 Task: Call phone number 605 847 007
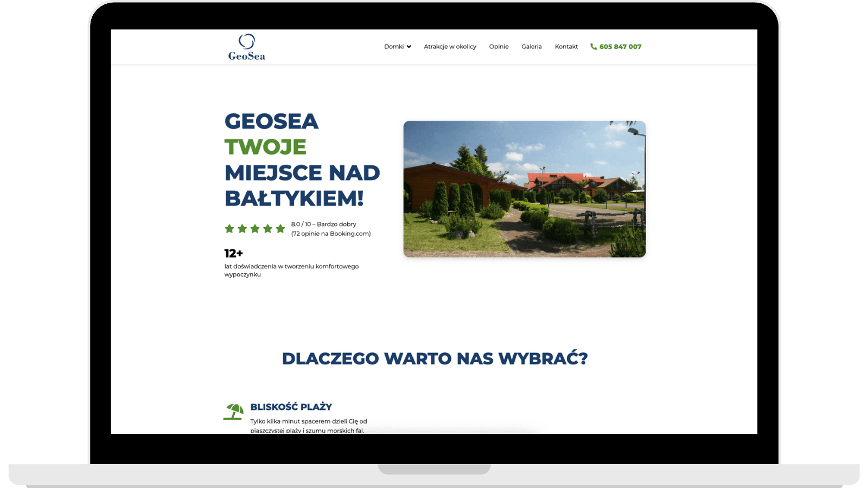(x=620, y=47)
